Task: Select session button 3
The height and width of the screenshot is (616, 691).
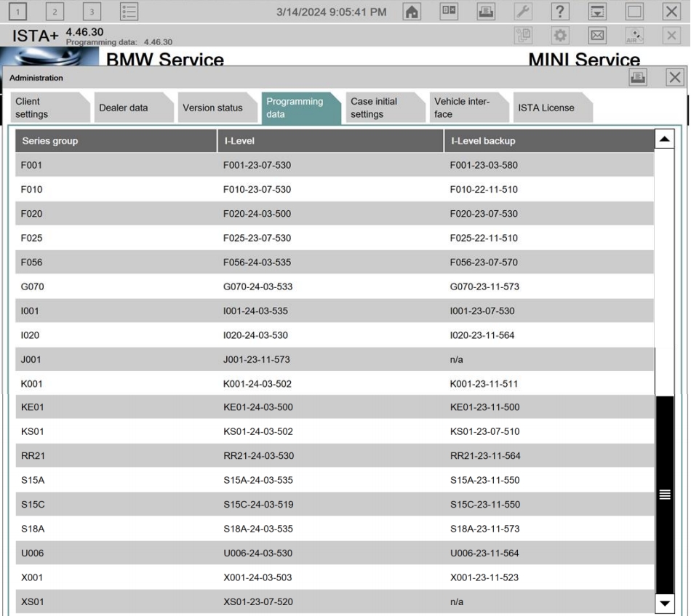Action: (x=92, y=12)
